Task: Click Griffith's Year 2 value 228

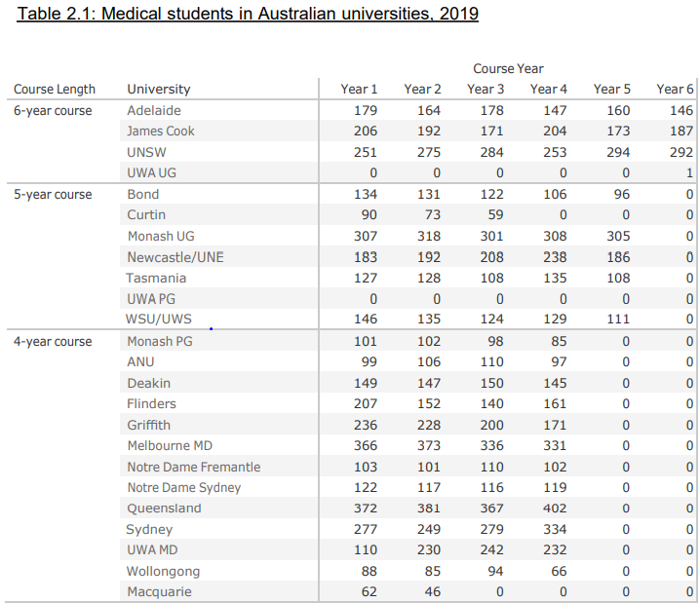Action: coord(429,425)
